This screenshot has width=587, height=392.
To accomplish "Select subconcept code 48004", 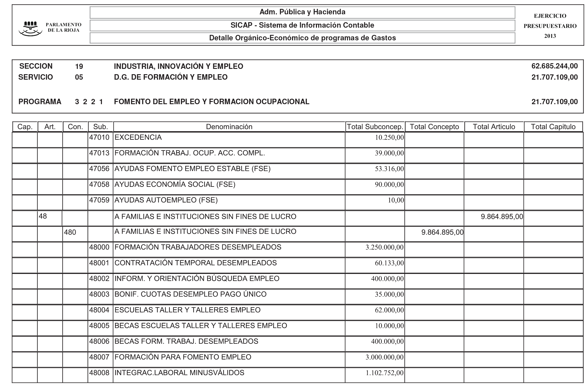I will click(x=99, y=310).
